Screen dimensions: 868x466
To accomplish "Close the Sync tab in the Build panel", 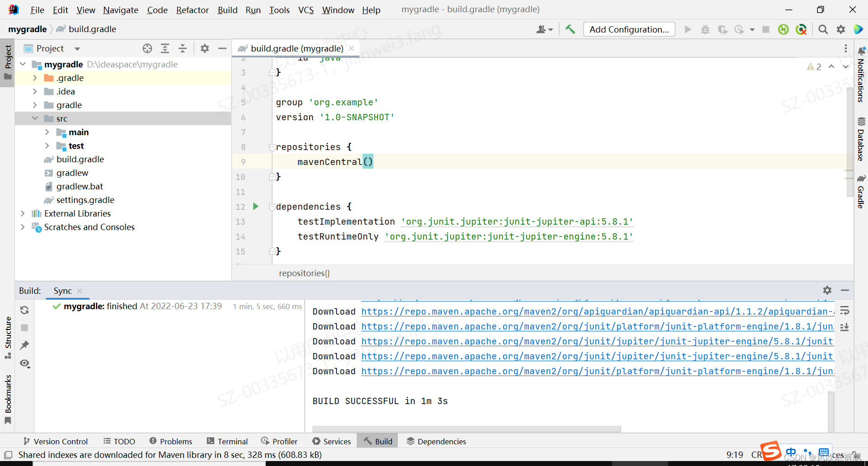I will [80, 291].
